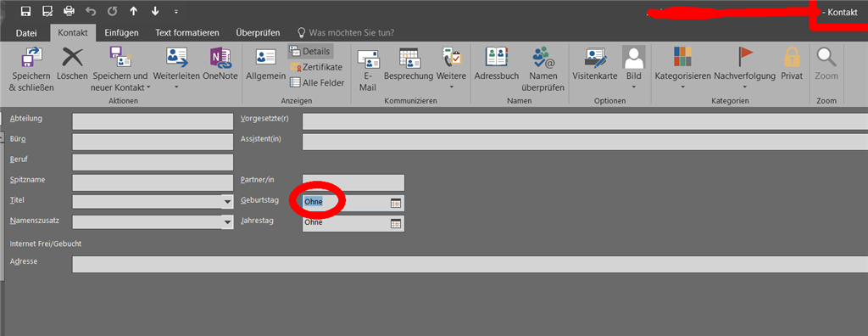Click the Print icon in quick access toolbar

pos(70,10)
